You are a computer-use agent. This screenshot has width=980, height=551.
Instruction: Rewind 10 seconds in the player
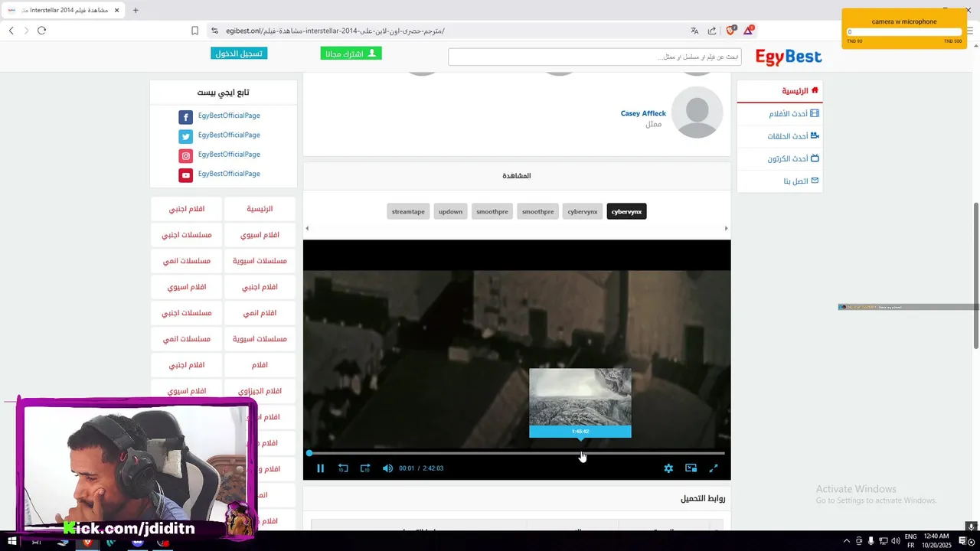pos(343,468)
